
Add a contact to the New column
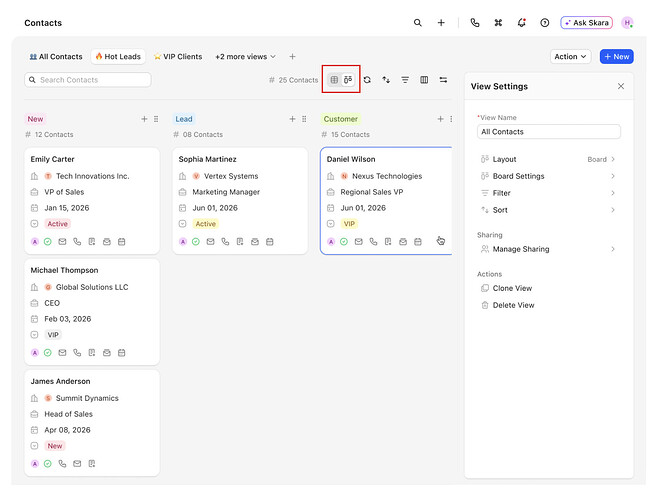pyautogui.click(x=144, y=119)
